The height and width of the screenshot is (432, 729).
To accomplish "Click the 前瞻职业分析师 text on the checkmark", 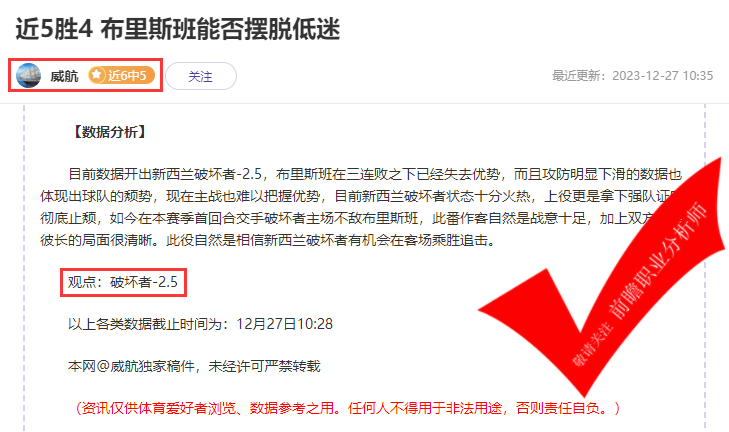I will point(657,260).
